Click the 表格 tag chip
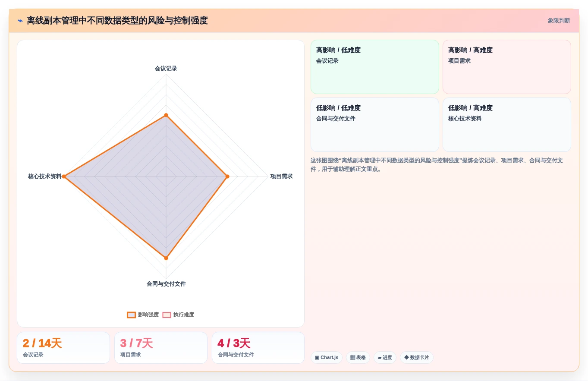Screen dimensions: 588x381 358,358
